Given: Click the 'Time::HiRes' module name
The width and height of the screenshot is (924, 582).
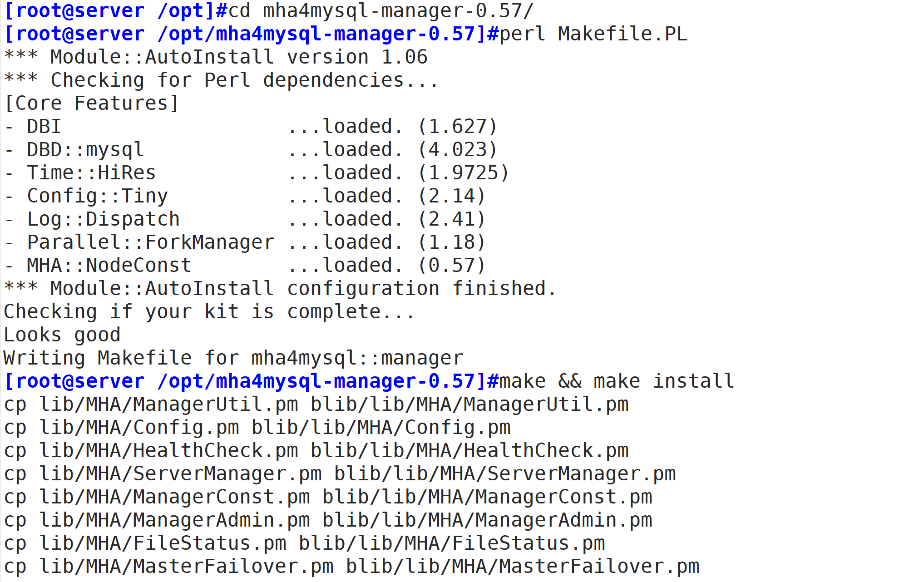Looking at the screenshot, I should click(92, 173).
